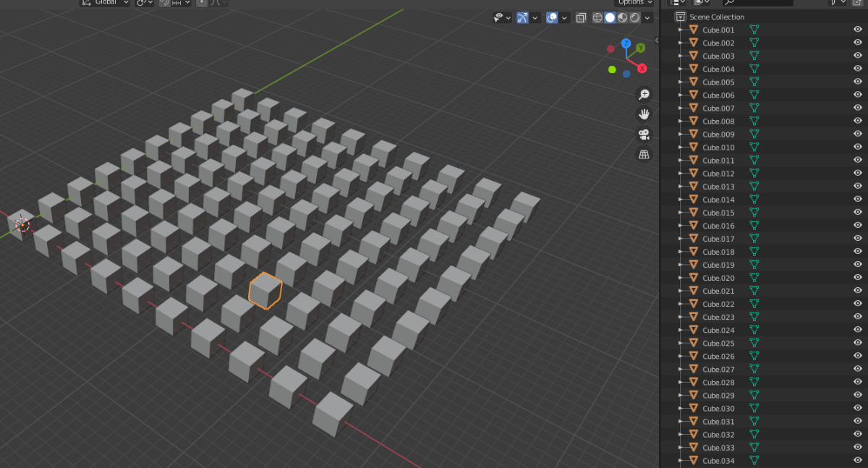Expand the Cube.003 tree row
Image resolution: width=868 pixels, height=468 pixels.
tap(681, 56)
